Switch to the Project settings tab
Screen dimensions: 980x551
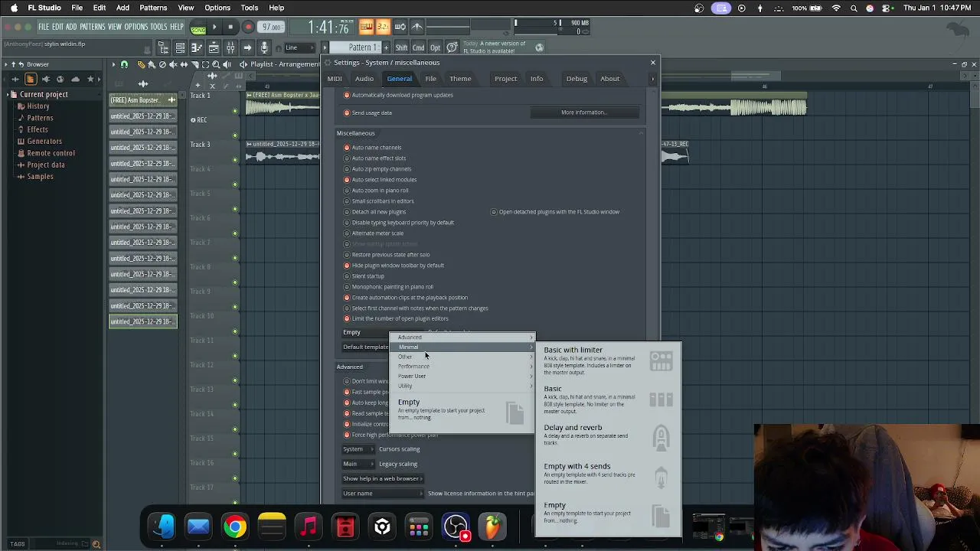pyautogui.click(x=505, y=79)
